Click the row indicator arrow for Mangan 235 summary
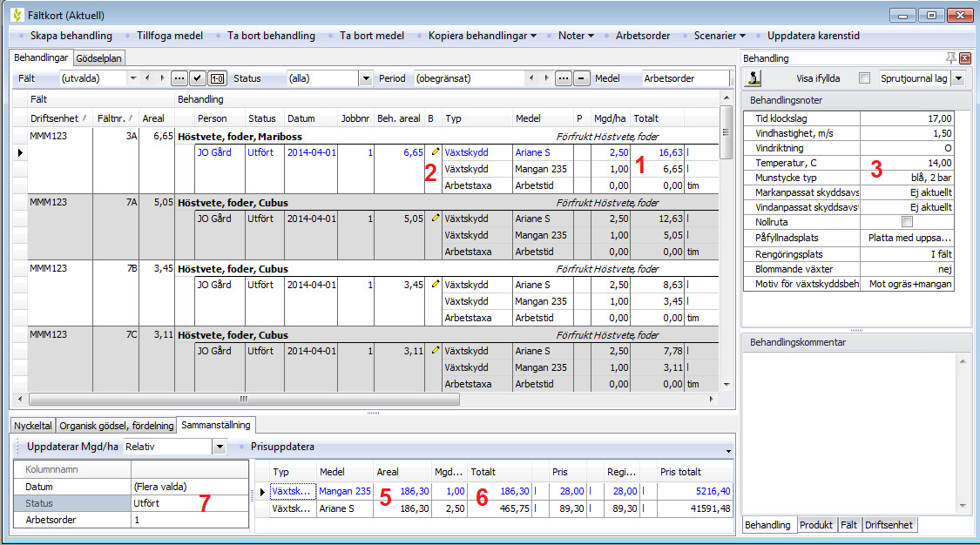The image size is (980, 545). (x=262, y=492)
